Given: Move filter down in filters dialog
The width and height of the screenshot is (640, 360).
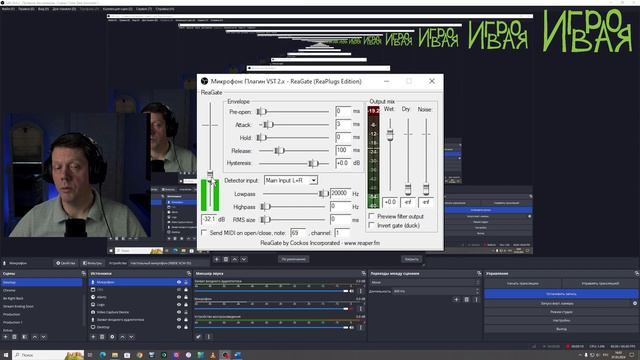Looking at the screenshot, I should (244, 259).
